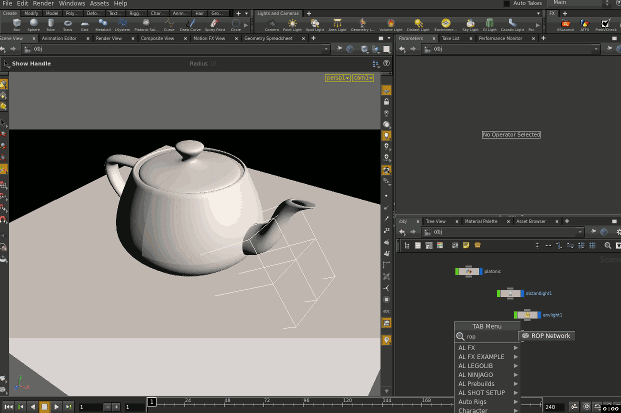Click the Show Handle tool label

[31, 64]
